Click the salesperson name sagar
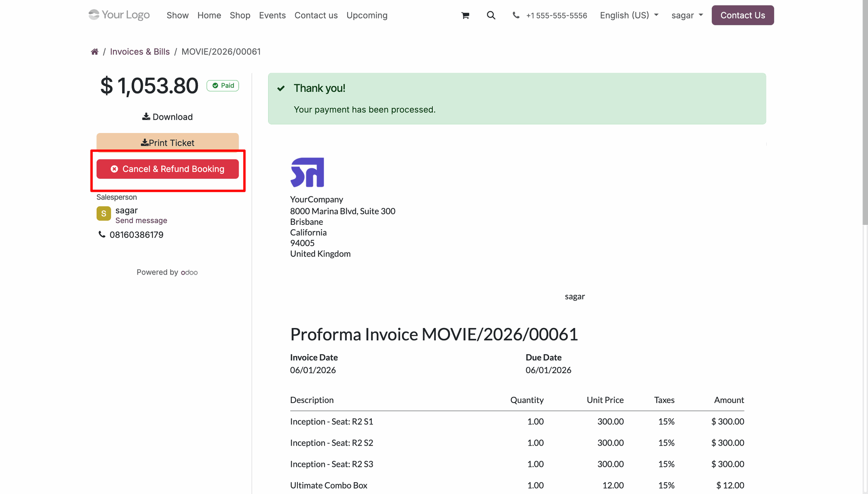 click(127, 210)
